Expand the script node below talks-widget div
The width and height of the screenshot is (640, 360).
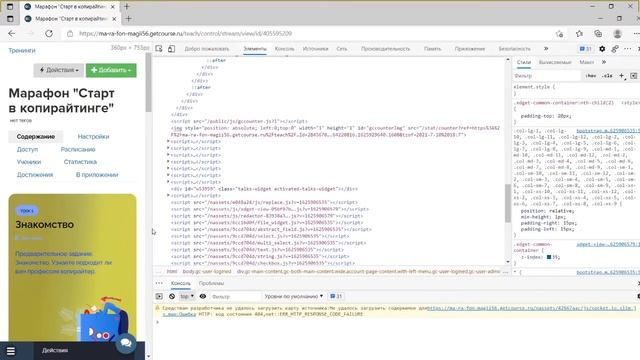click(168, 196)
